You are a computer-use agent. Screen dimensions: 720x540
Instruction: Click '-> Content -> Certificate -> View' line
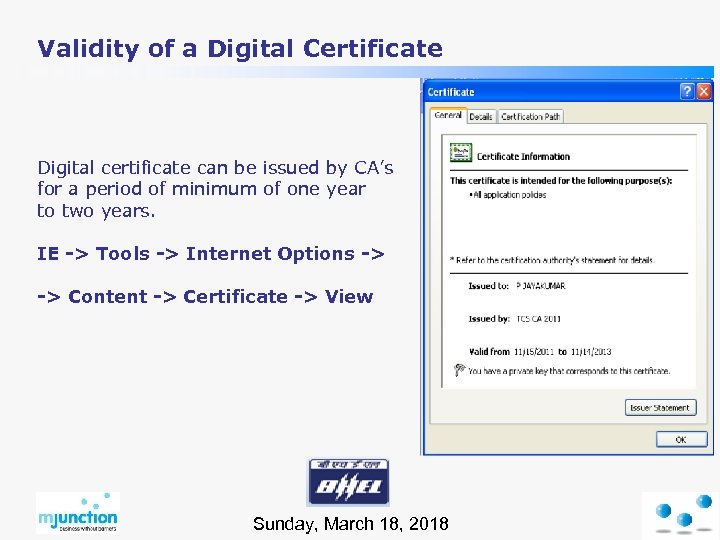click(x=205, y=297)
